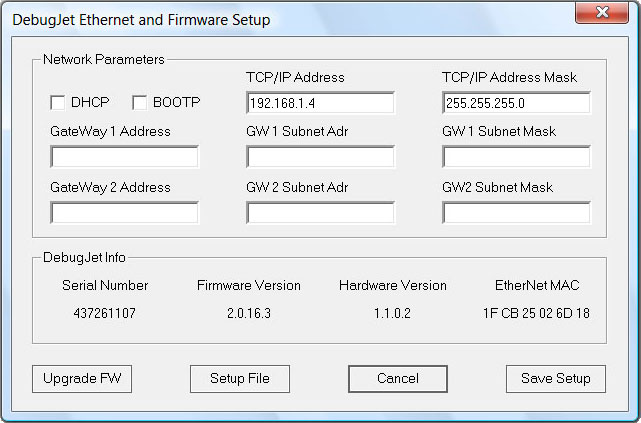Select the GW 2 Subnet Adr input box
The image size is (641, 423).
pyautogui.click(x=320, y=213)
